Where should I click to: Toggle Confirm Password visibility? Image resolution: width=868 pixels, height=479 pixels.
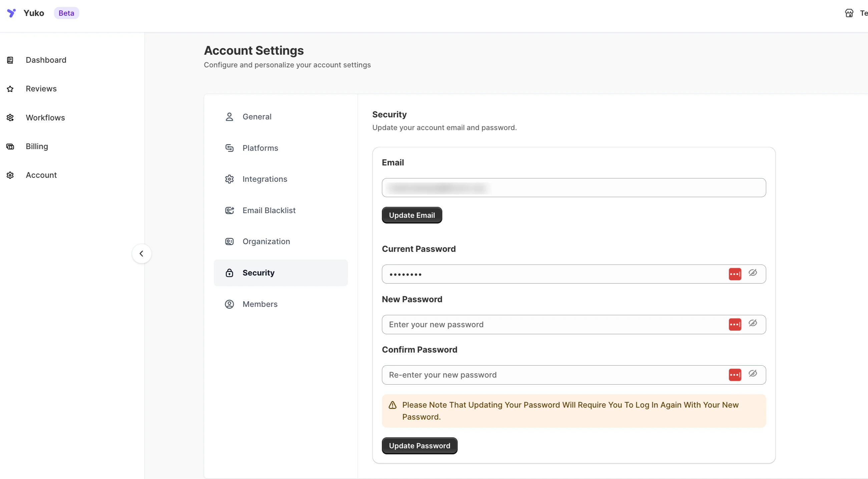(x=753, y=373)
